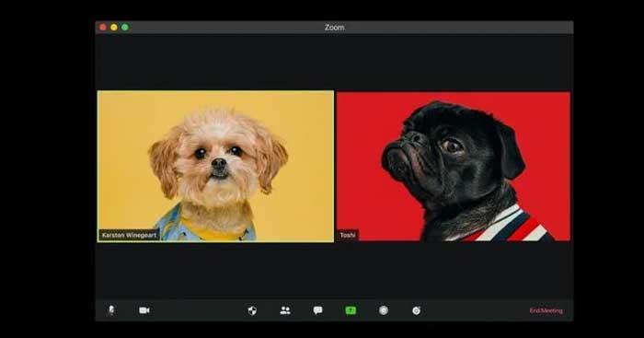Mute the microphone in the toolbar
This screenshot has height=338, width=644.
click(111, 310)
